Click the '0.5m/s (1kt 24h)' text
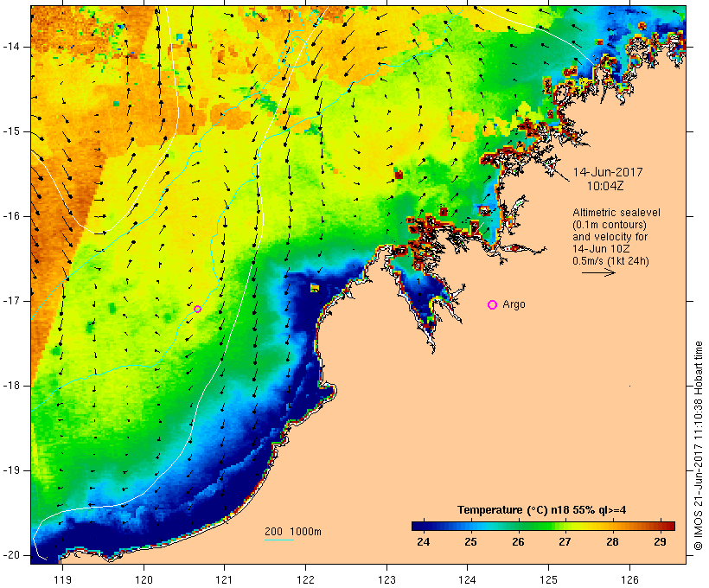 [610, 261]
